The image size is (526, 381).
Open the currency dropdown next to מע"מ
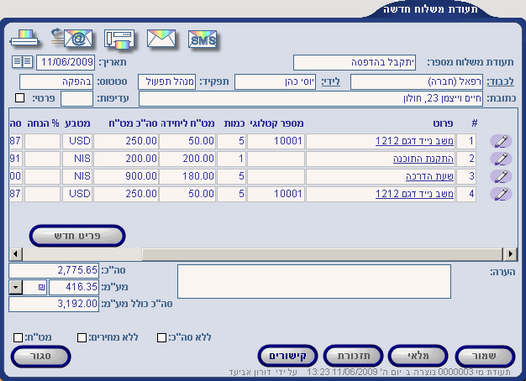(16, 287)
